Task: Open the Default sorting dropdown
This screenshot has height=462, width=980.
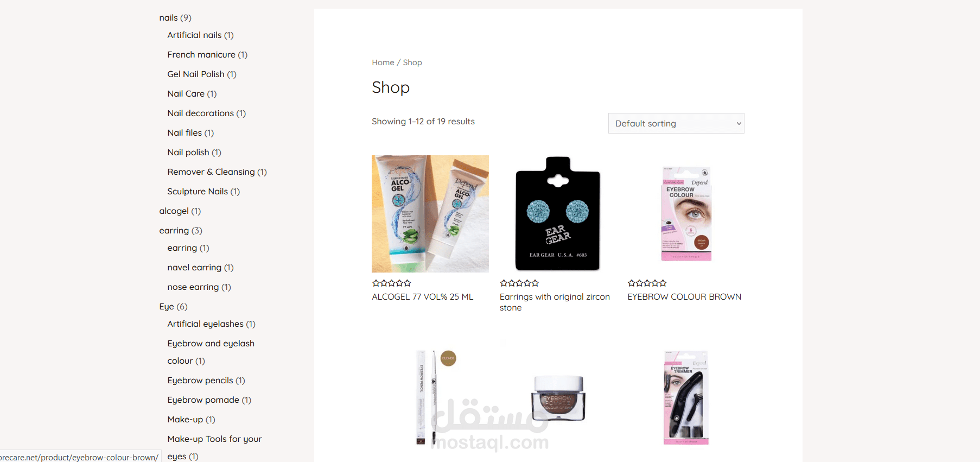Action: pos(676,123)
